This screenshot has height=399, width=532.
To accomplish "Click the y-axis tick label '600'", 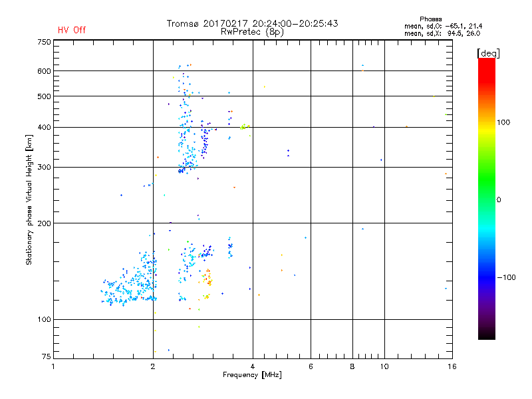I will click(x=44, y=71).
